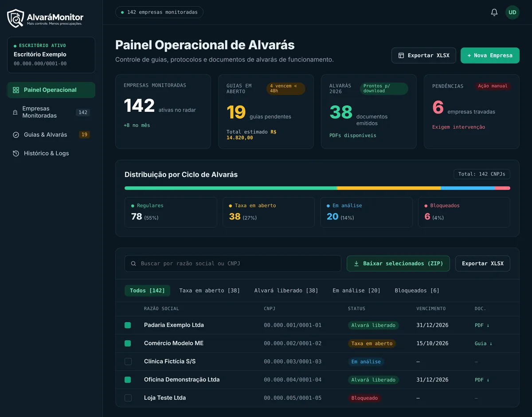The width and height of the screenshot is (532, 417).
Task: Click the Pendências summary card
Action: tap(472, 111)
